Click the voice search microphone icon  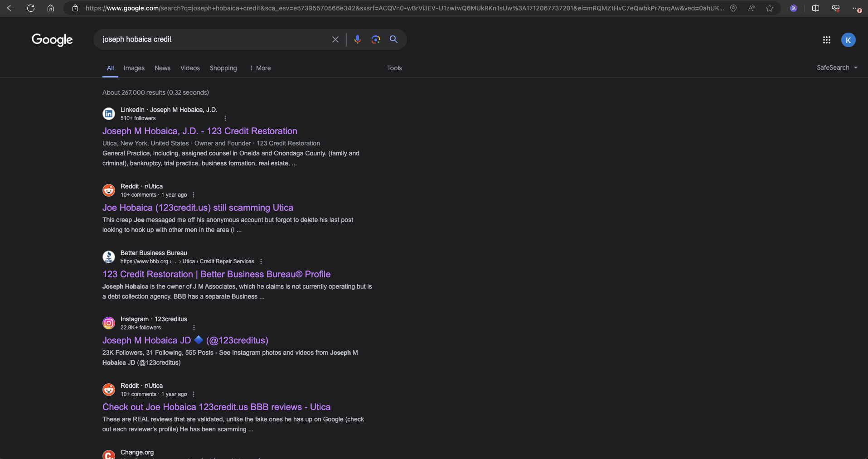(357, 39)
